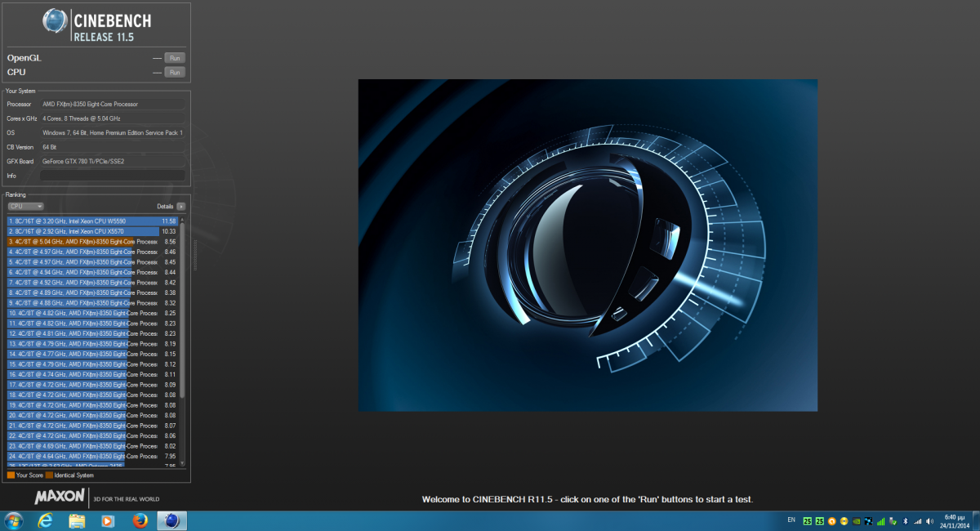This screenshot has width=980, height=531.
Task: Select the ranking entry scoring 8.45
Action: click(x=93, y=262)
